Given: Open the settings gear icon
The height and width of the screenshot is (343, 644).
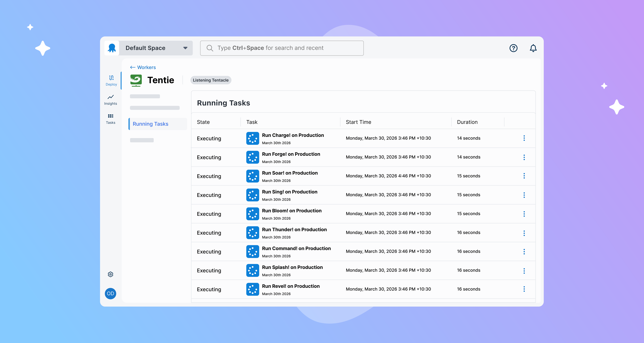Looking at the screenshot, I should [111, 274].
